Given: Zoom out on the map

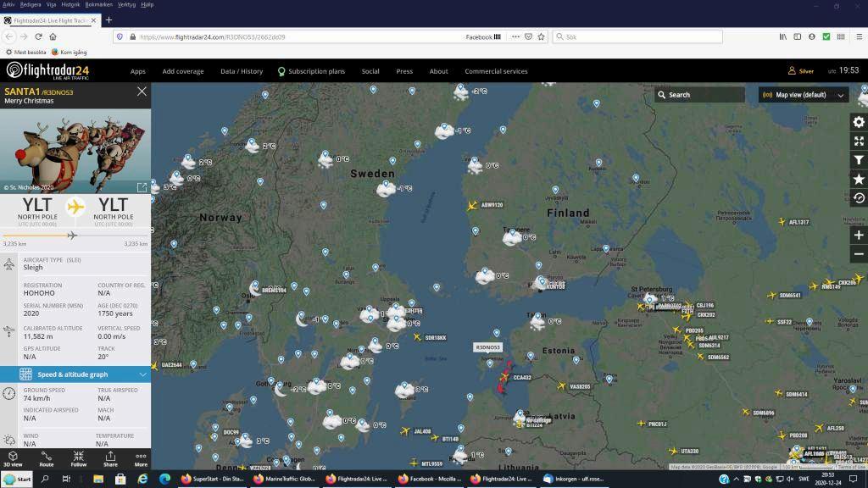Looking at the screenshot, I should pos(859,254).
